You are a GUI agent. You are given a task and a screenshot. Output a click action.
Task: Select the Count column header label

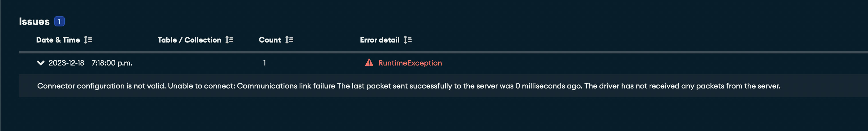click(x=269, y=40)
